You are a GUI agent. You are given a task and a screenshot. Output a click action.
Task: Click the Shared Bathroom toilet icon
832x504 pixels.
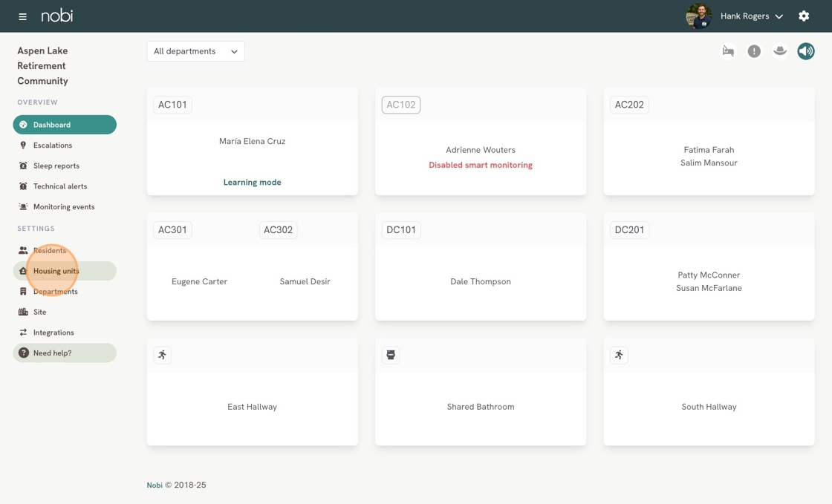(x=391, y=355)
